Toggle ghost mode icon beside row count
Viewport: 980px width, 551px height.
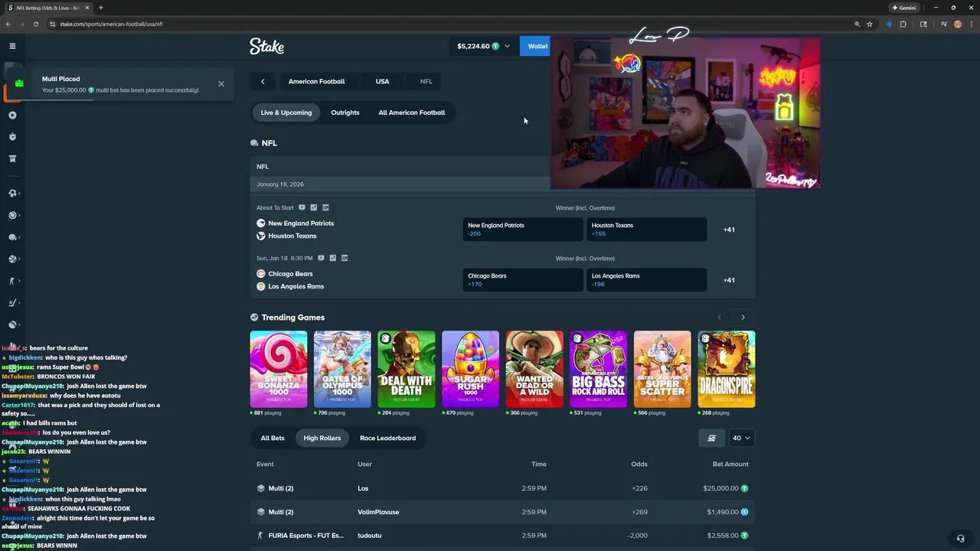click(x=711, y=439)
